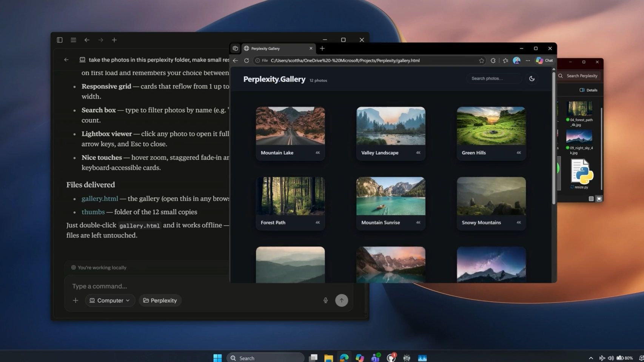This screenshot has height=362, width=644.
Task: Click the Edge back navigation arrow
Action: 236,60
